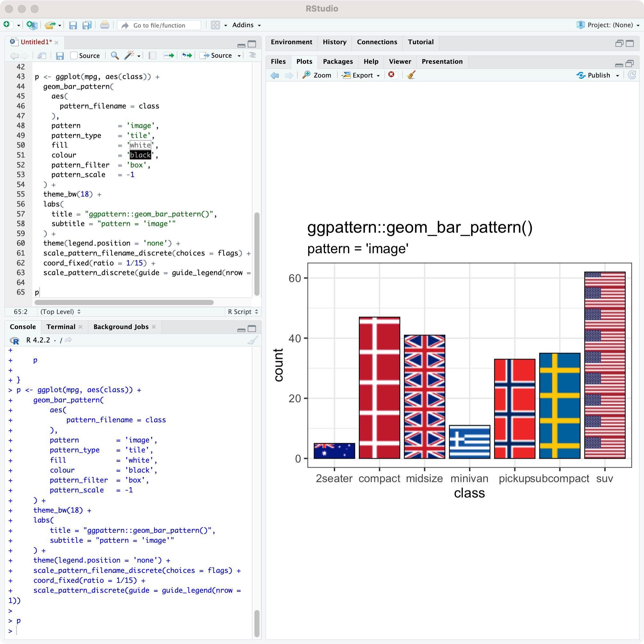Save the current script with the editor disk icon
The width and height of the screenshot is (644, 644).
pos(60,56)
